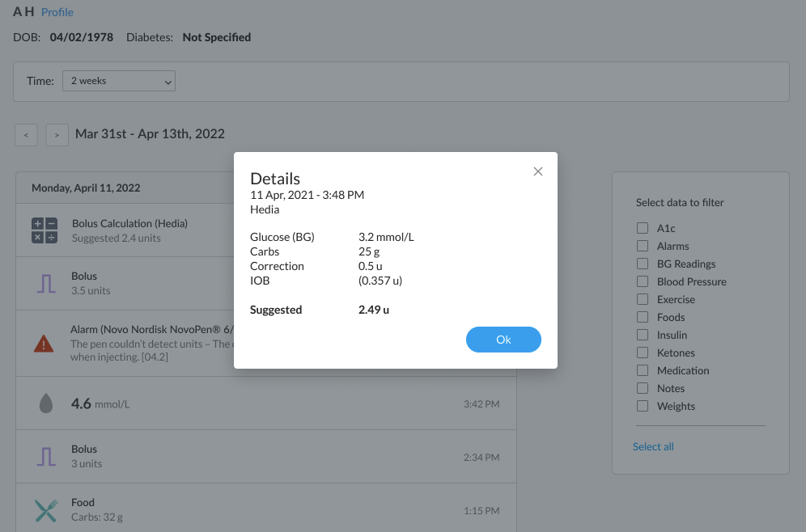Enable the Alarms filter checkbox
806x532 pixels.
(x=643, y=246)
